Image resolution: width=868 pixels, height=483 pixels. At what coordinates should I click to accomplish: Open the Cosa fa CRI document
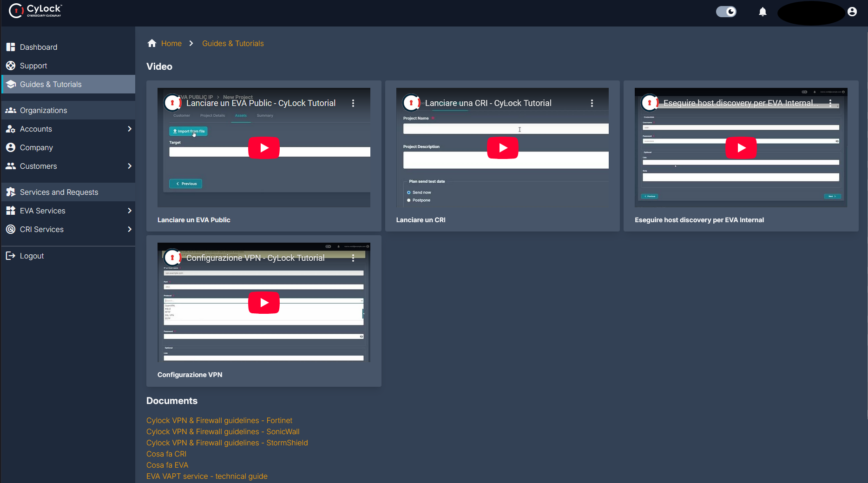166,454
